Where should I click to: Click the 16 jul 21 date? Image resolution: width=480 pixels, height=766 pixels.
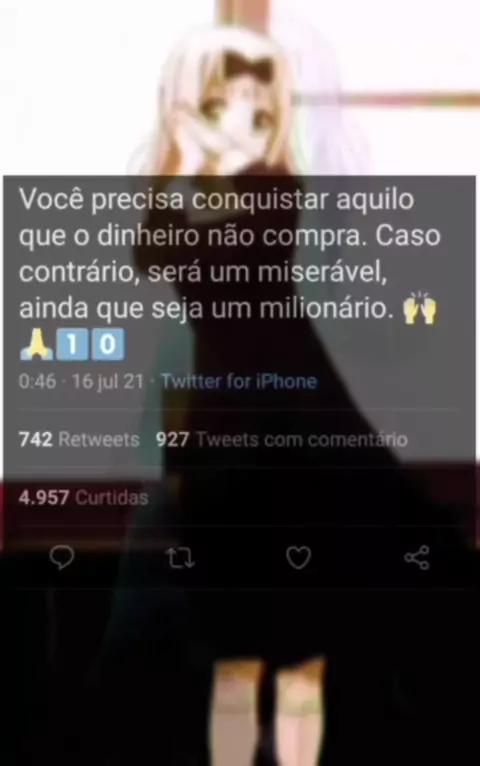(x=108, y=381)
